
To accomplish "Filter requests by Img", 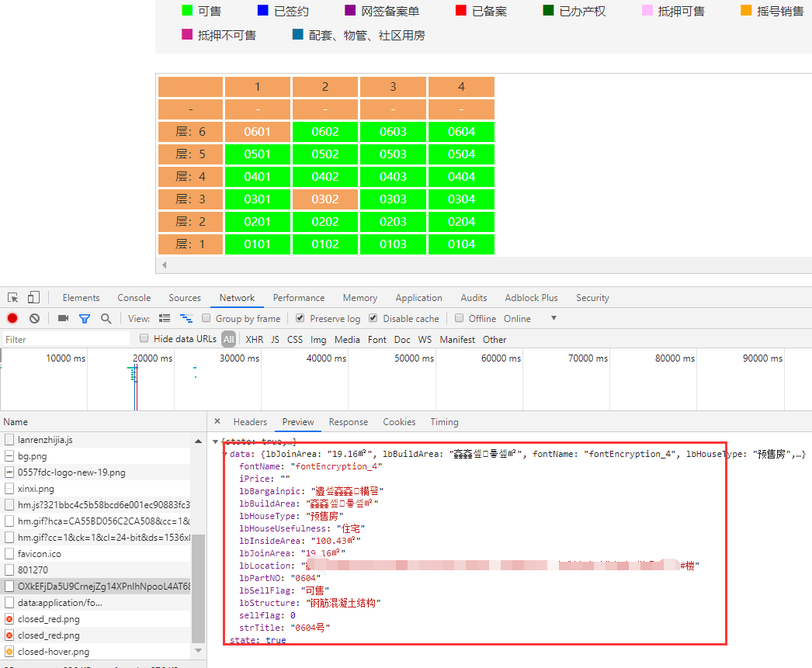I will point(318,340).
